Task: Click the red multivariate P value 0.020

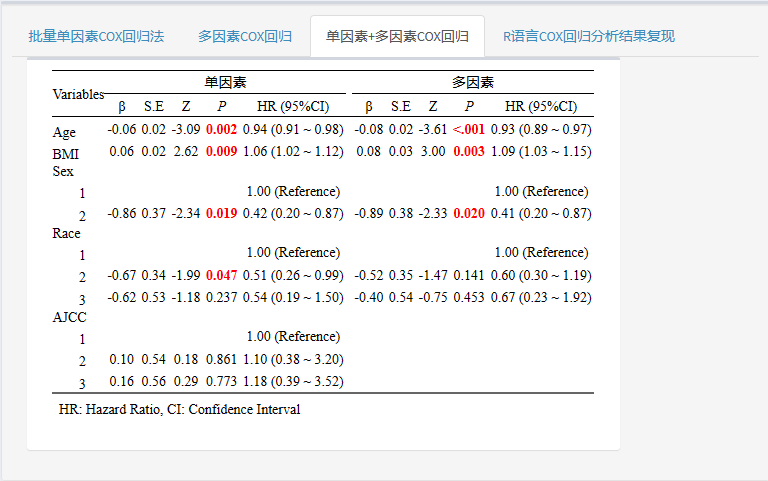Action: pos(468,213)
